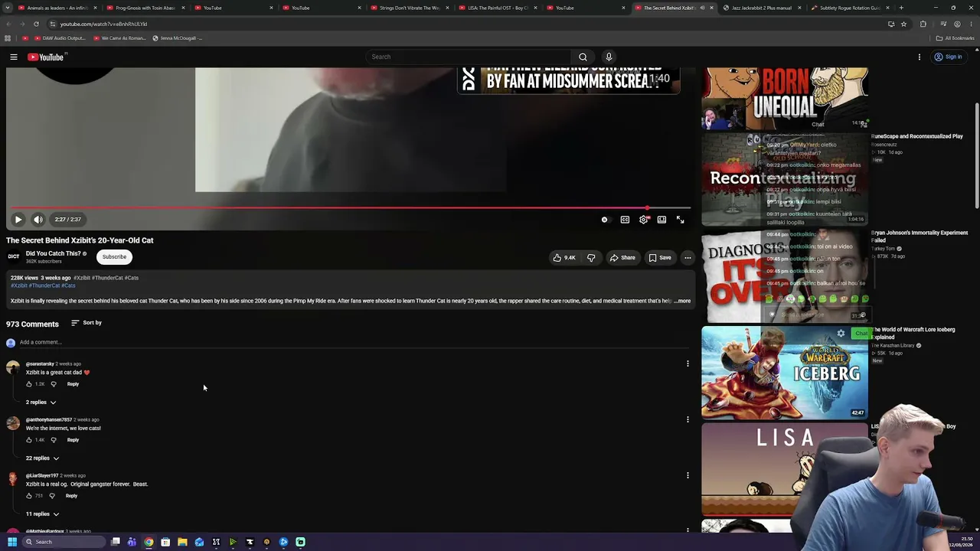This screenshot has height=551, width=980.
Task: Enter fullscreen mode
Action: (x=680, y=220)
